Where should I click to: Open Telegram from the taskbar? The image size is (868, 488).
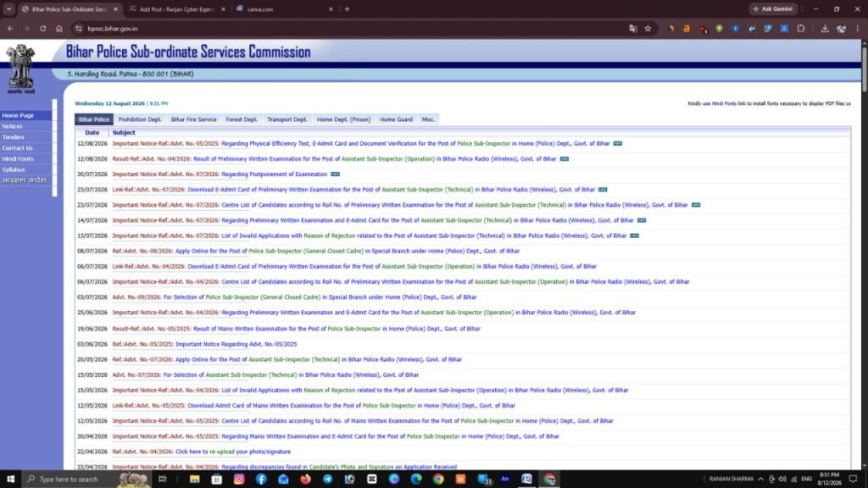[328, 479]
